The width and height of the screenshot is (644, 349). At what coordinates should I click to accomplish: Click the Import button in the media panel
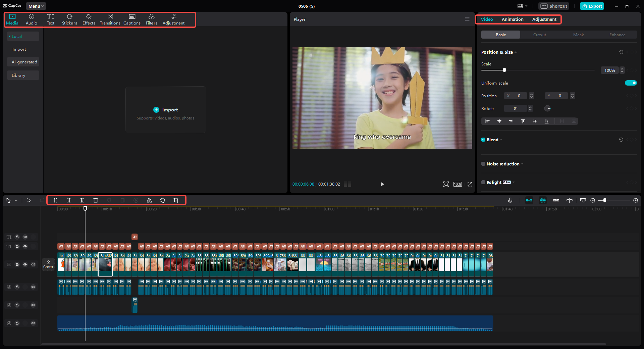(x=165, y=110)
